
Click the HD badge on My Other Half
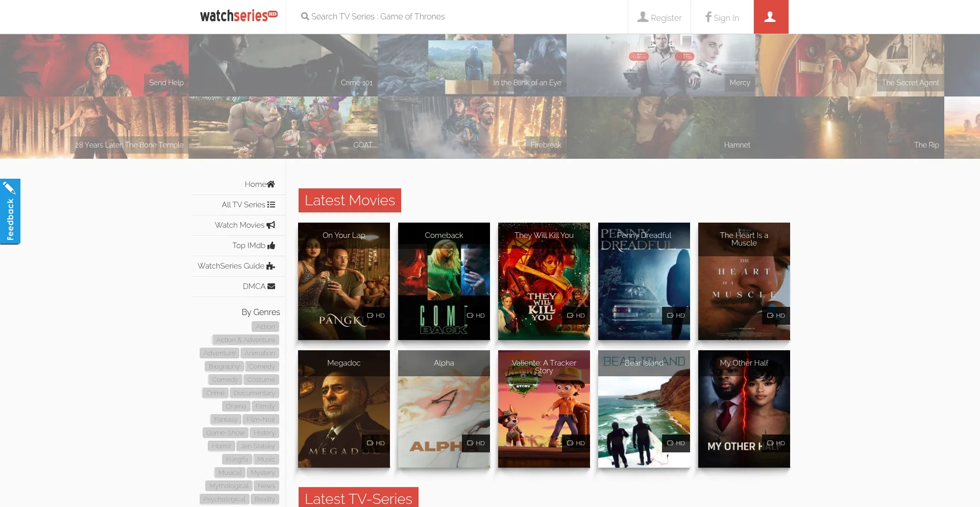776,443
